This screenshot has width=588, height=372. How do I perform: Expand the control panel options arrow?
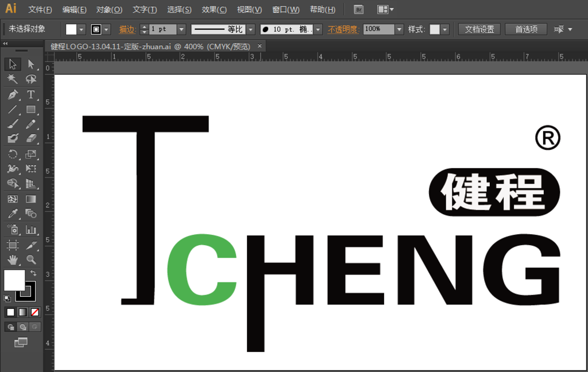point(570,29)
